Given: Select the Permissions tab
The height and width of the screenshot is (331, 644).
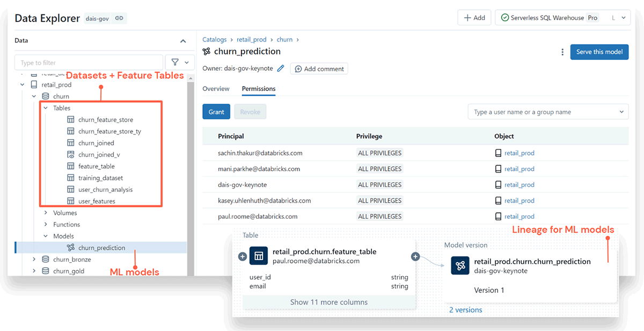Looking at the screenshot, I should pos(258,88).
